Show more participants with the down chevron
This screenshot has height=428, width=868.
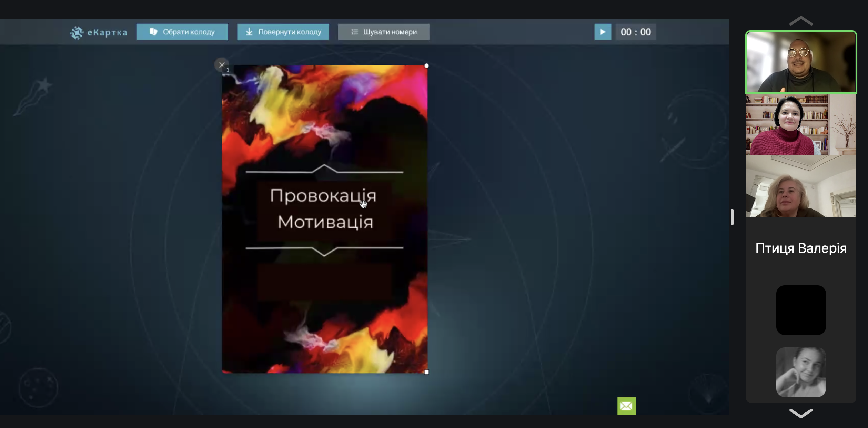(801, 413)
